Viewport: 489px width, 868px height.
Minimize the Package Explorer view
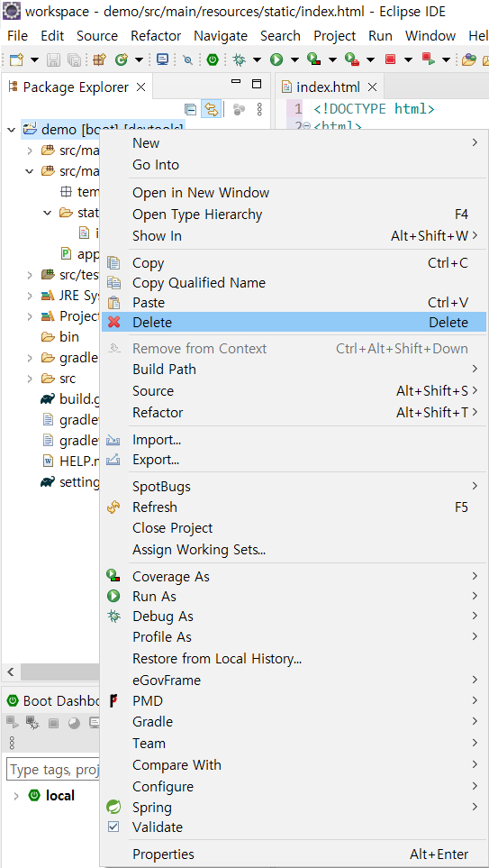[x=236, y=83]
